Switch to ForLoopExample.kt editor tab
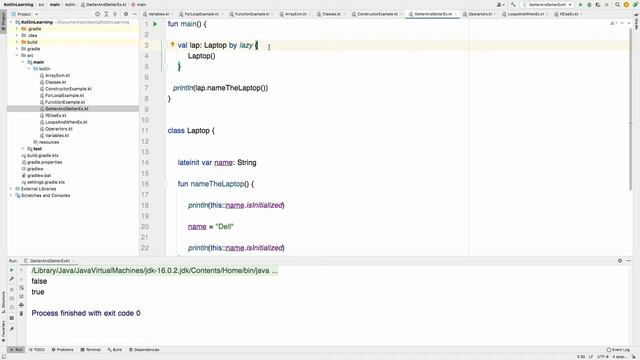This screenshot has width=640, height=360. [x=201, y=14]
